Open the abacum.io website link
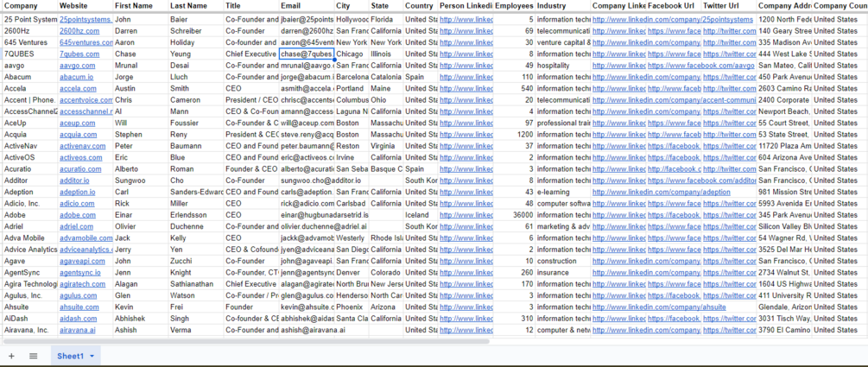This screenshot has height=367, width=868. click(76, 77)
